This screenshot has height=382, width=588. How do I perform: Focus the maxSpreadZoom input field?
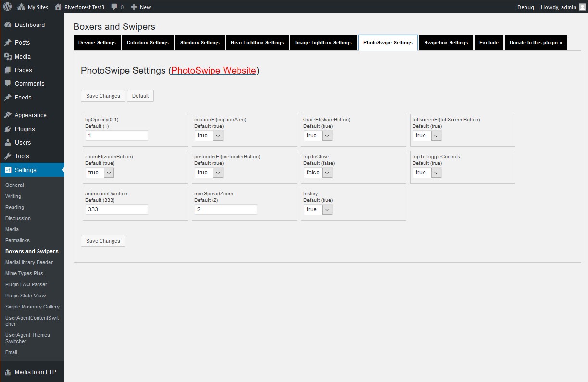[226, 209]
